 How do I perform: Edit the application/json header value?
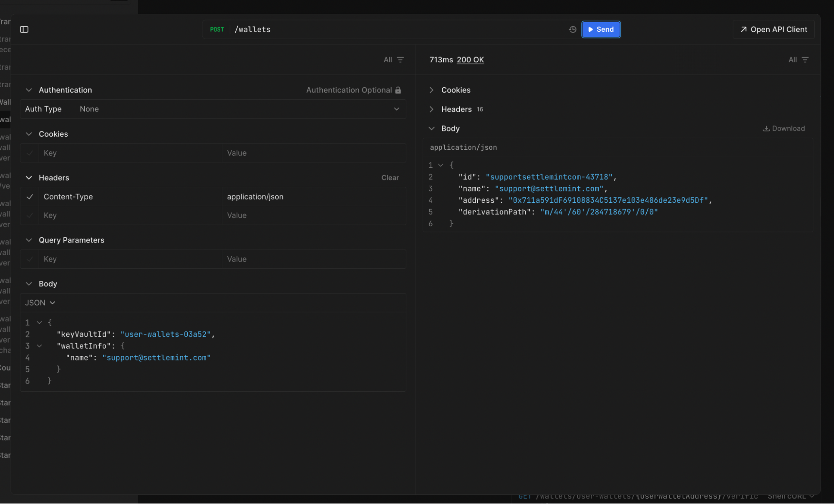[314, 197]
